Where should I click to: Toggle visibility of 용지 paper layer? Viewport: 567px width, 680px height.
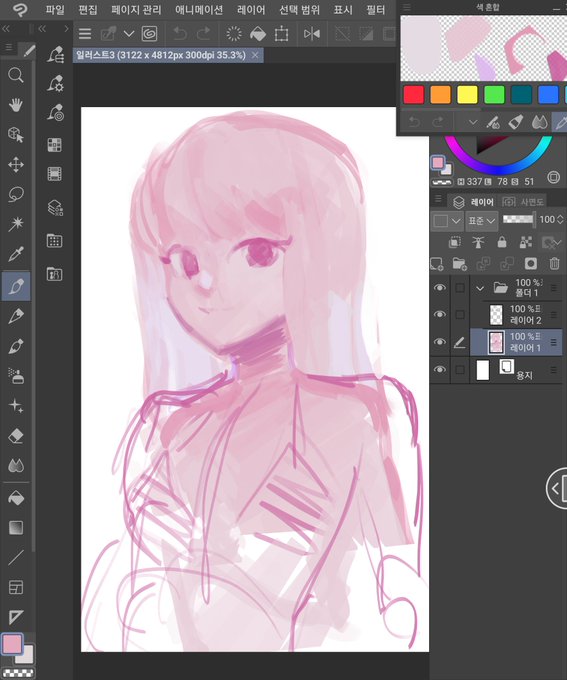coord(439,369)
